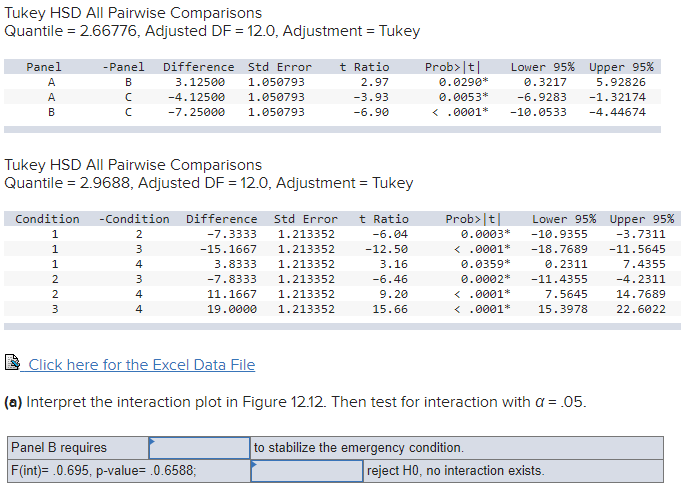Click upper bound -3.7311

(640, 234)
